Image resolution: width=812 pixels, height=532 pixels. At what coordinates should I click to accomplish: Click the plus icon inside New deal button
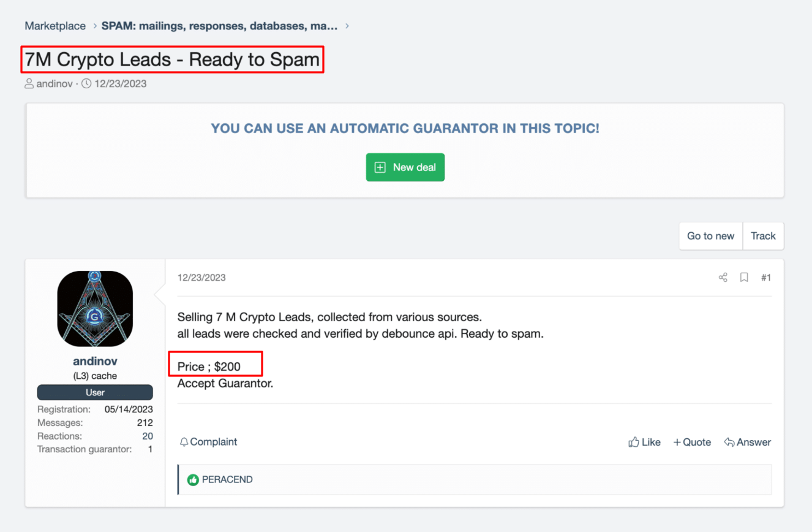pyautogui.click(x=380, y=167)
